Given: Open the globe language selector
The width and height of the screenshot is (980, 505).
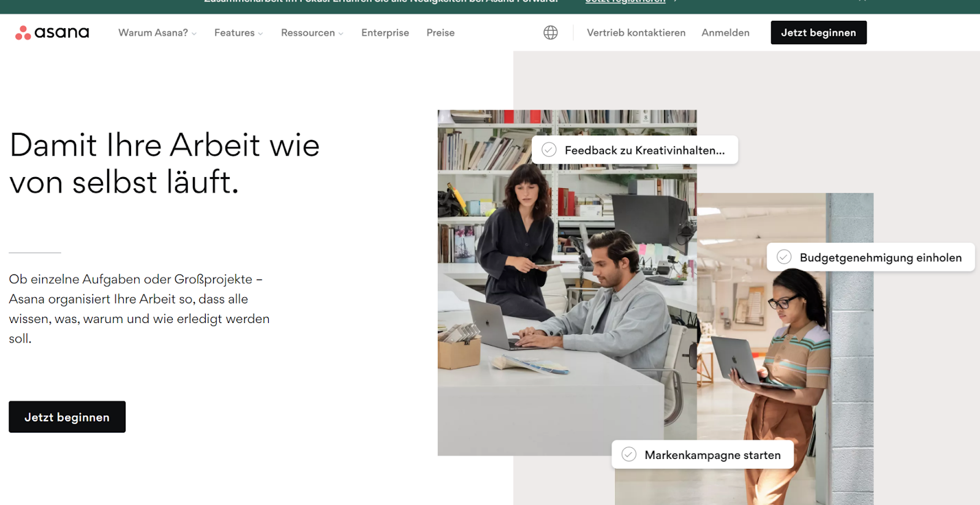Looking at the screenshot, I should point(551,32).
